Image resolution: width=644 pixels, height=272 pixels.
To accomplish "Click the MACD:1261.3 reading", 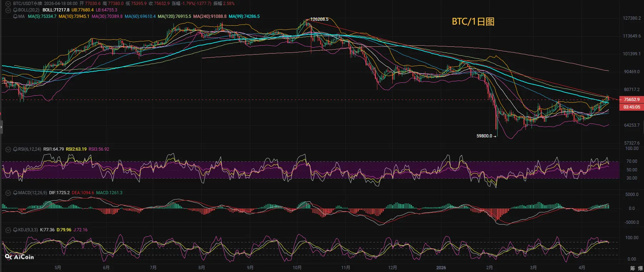I will (109, 193).
